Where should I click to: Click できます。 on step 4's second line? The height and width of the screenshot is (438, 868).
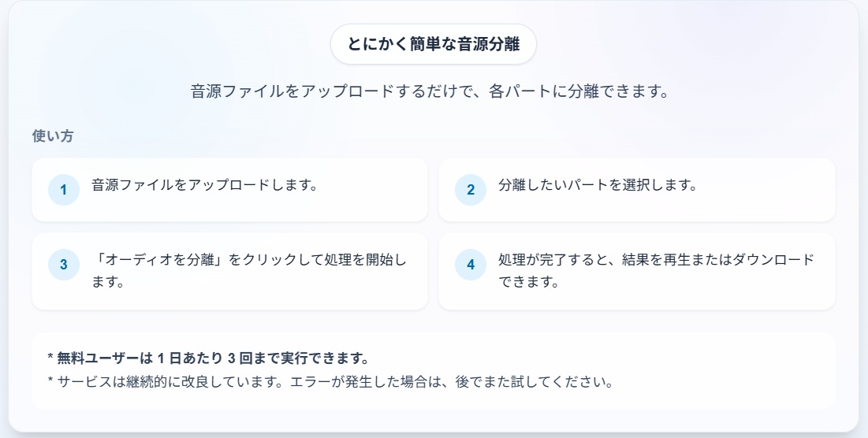tap(529, 281)
